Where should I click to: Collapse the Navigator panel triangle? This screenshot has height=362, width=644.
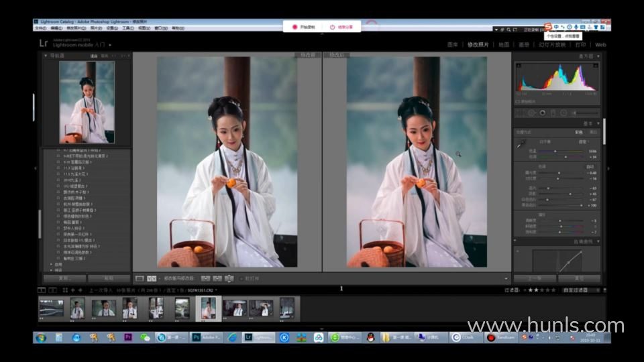click(x=46, y=56)
